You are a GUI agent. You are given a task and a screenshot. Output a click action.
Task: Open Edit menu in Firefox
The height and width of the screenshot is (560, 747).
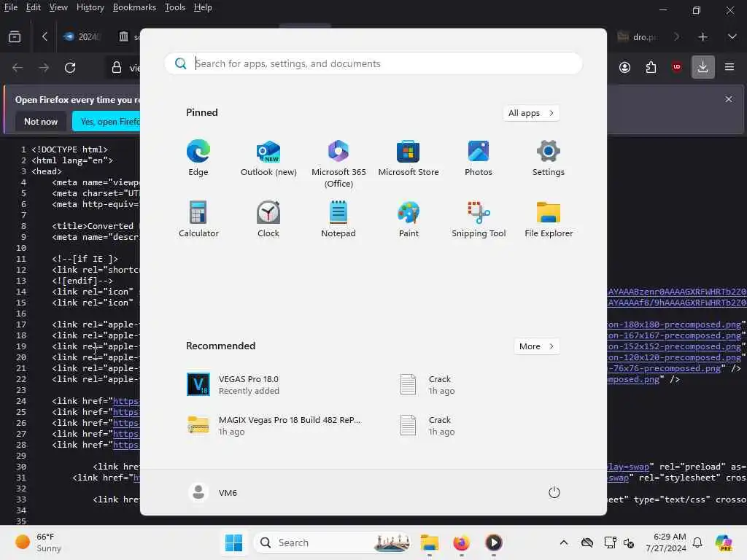pyautogui.click(x=33, y=7)
